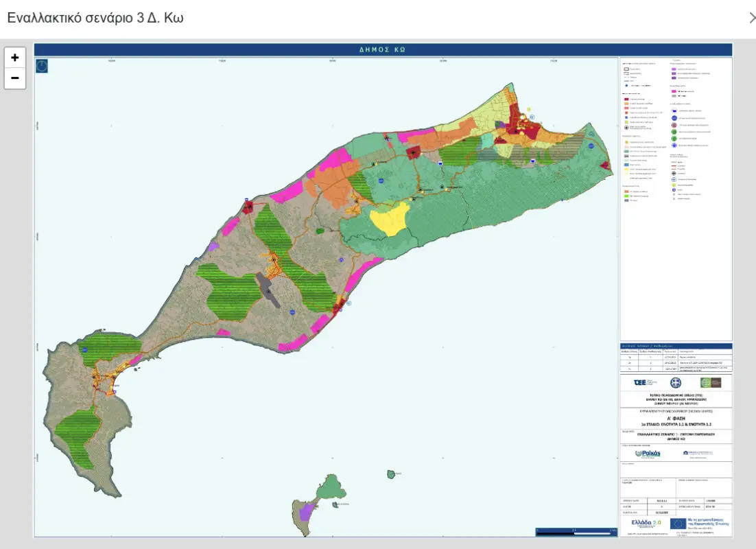Viewport: 756px width, 549px height.
Task: Click the green ministry logo in title block
Action: pyautogui.click(x=711, y=382)
